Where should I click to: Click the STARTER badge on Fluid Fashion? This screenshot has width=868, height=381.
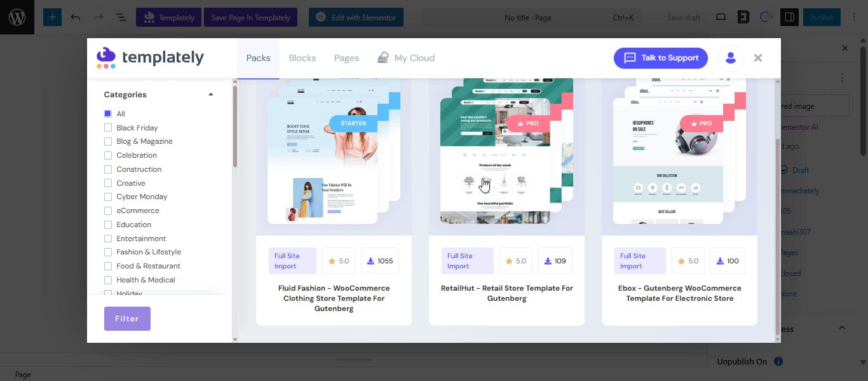click(x=353, y=123)
